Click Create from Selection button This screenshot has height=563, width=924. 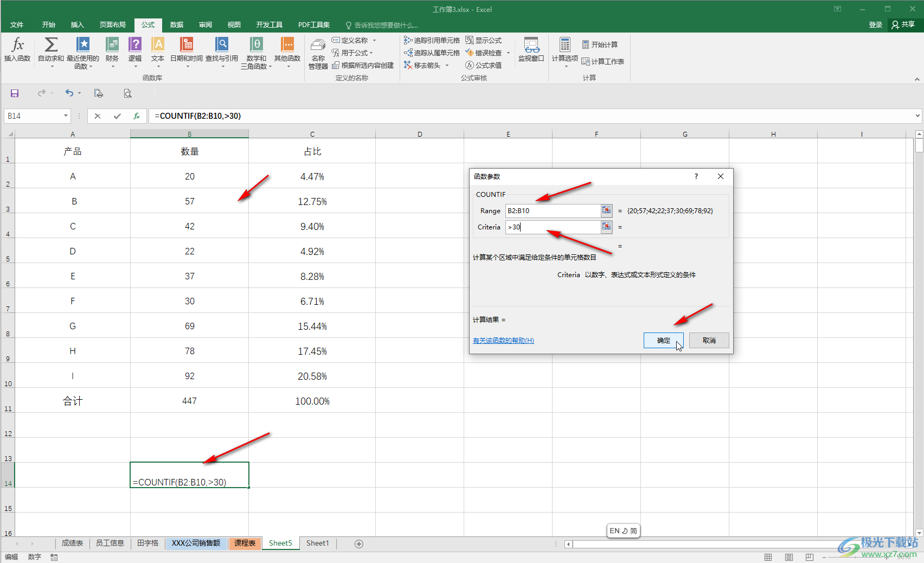363,65
